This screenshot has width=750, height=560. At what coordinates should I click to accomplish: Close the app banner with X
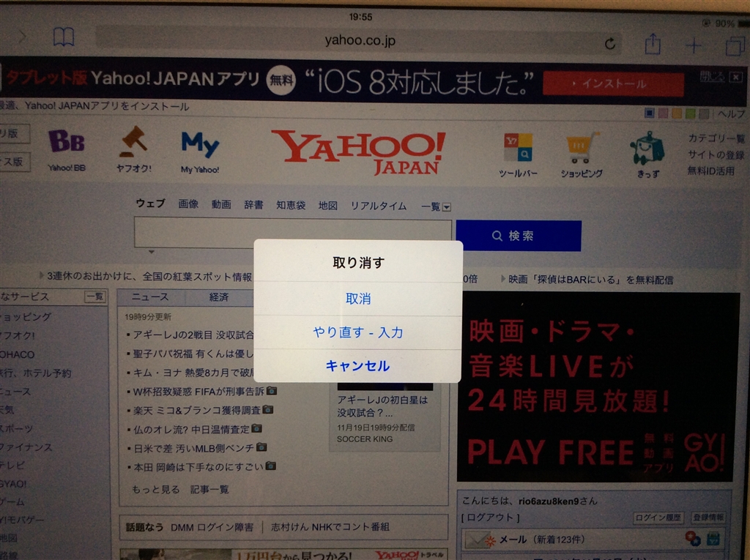[x=736, y=77]
